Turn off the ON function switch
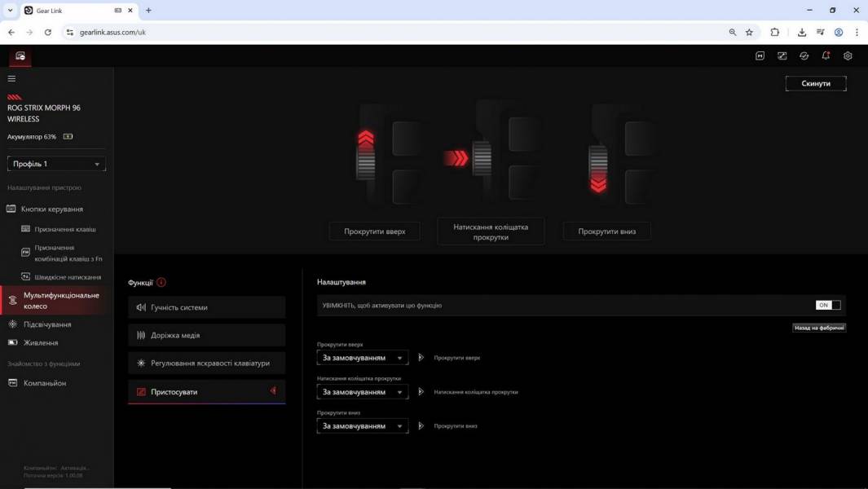The height and width of the screenshot is (489, 868). (x=828, y=305)
